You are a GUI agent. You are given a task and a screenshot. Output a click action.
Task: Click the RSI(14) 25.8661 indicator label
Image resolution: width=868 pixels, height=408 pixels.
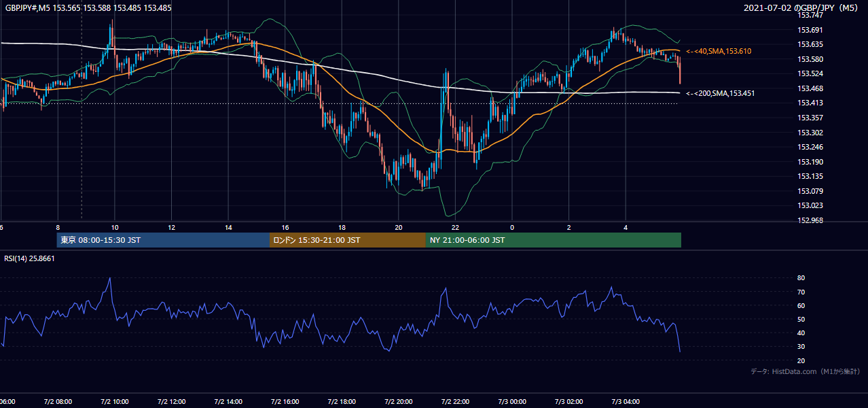(x=29, y=258)
